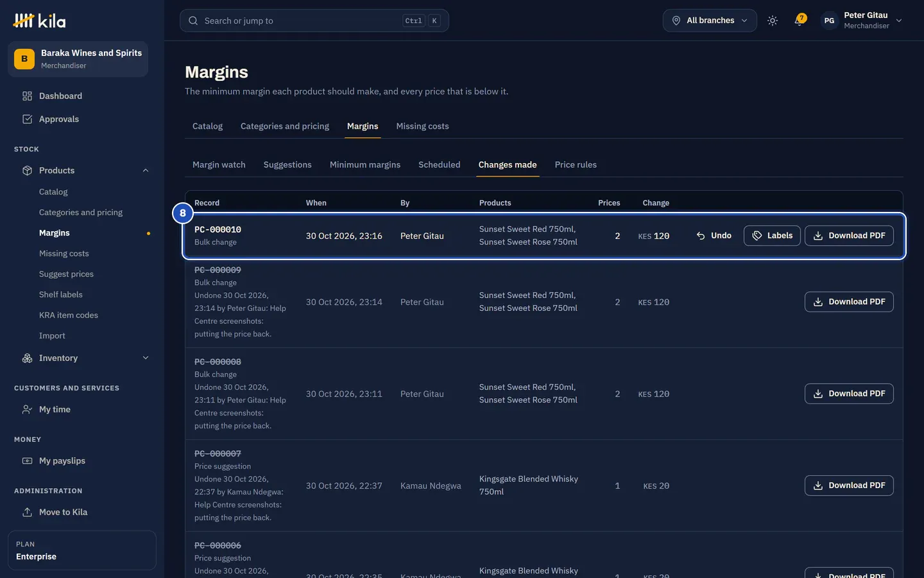Click the Move to Kila upload icon

pos(27,512)
